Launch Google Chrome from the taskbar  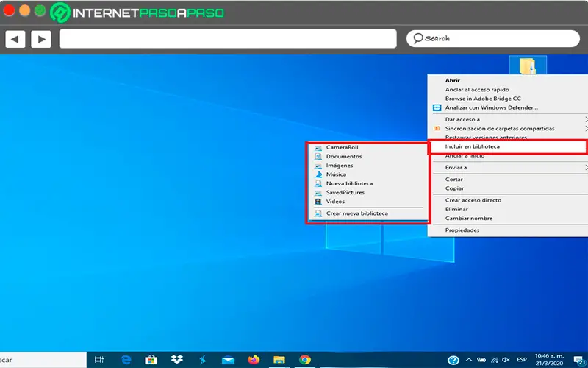pos(305,360)
